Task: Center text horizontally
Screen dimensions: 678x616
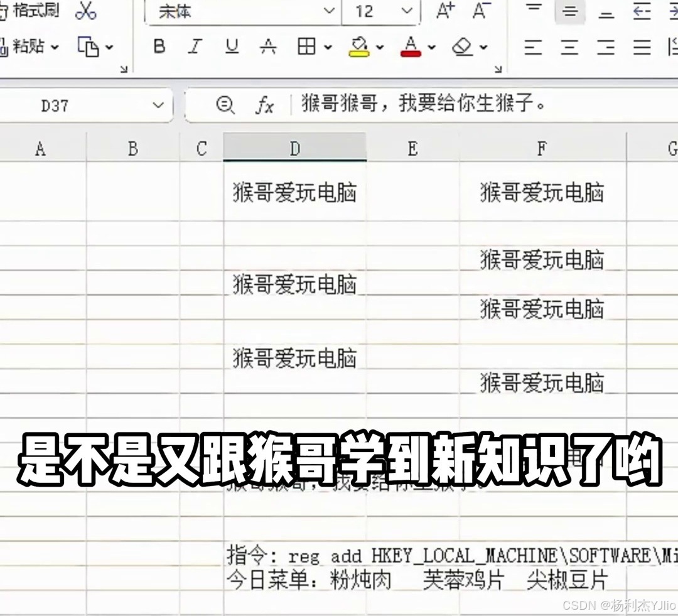Action: coord(569,46)
